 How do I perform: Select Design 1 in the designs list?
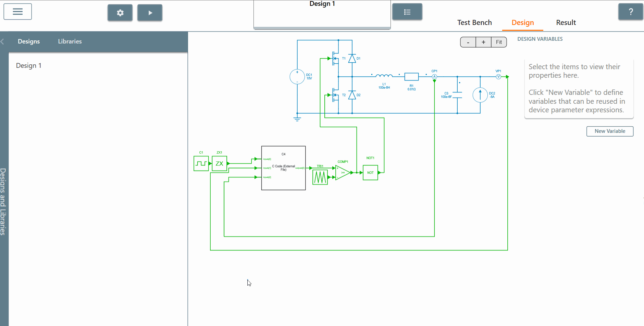pyautogui.click(x=29, y=65)
